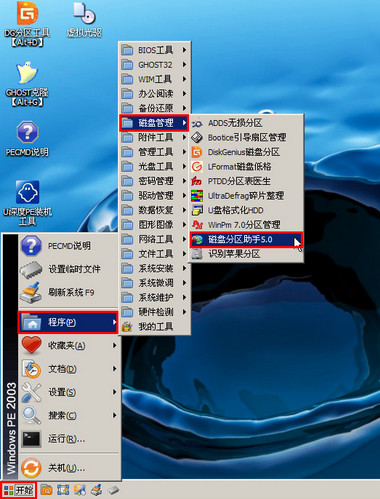Launch UltraDefrag碎片整理 from menu

click(246, 196)
